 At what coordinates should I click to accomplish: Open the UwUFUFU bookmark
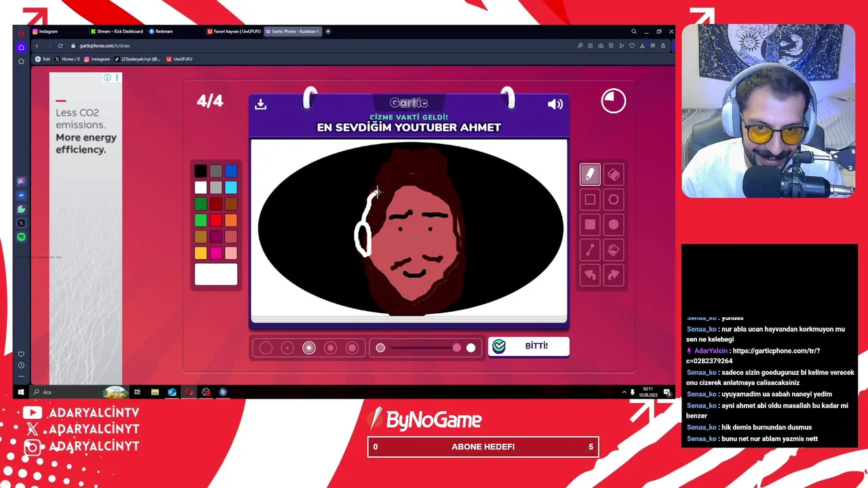click(179, 59)
